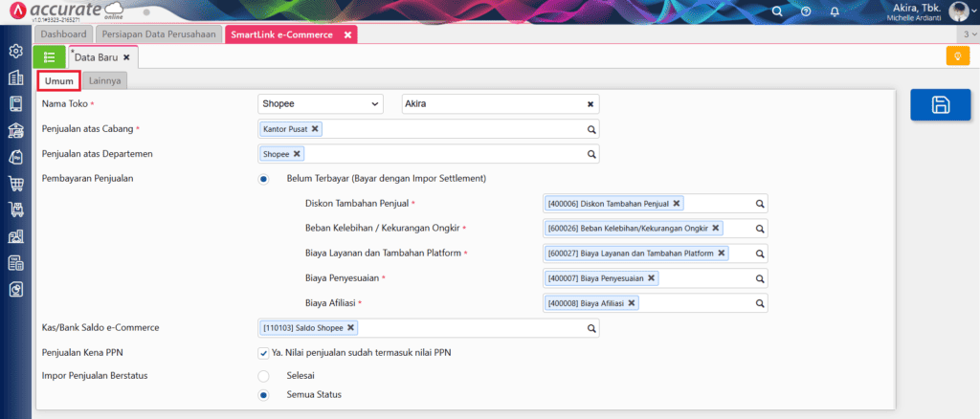
Task: Open shopping cart module in sidebar
Action: [x=15, y=184]
